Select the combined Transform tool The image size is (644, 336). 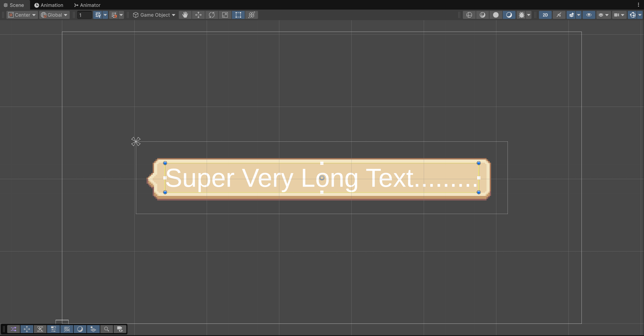[252, 15]
